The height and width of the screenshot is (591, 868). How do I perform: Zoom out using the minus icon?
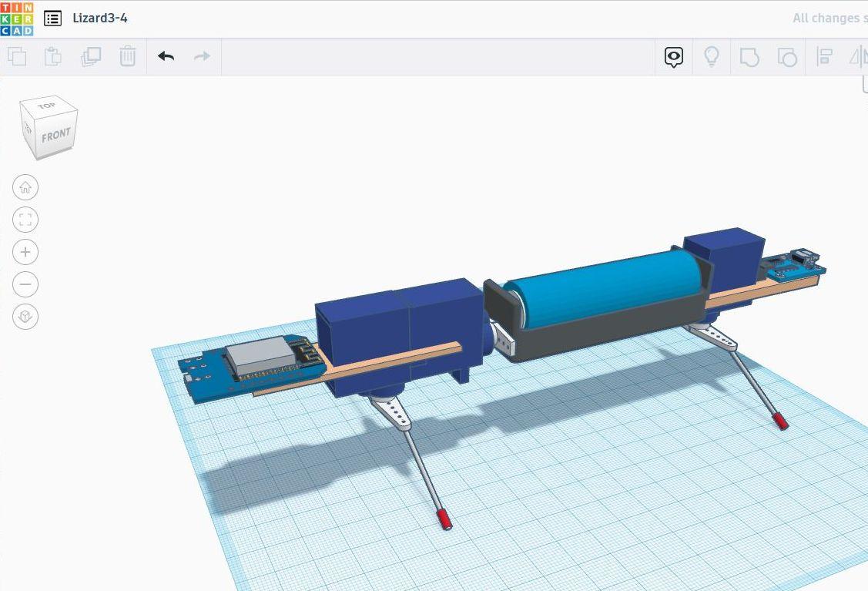(x=25, y=284)
